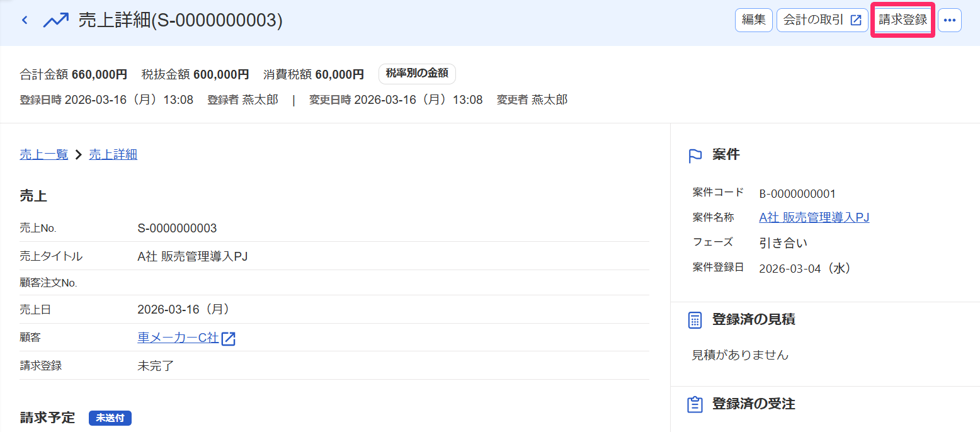
Task: Open customer link 車メーカーC社
Action: pos(178,338)
